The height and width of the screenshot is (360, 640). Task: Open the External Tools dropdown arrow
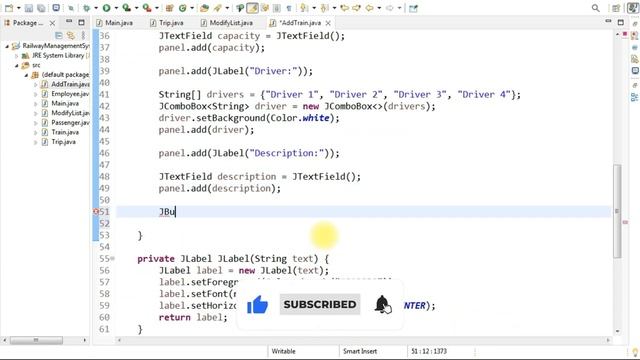point(157,8)
